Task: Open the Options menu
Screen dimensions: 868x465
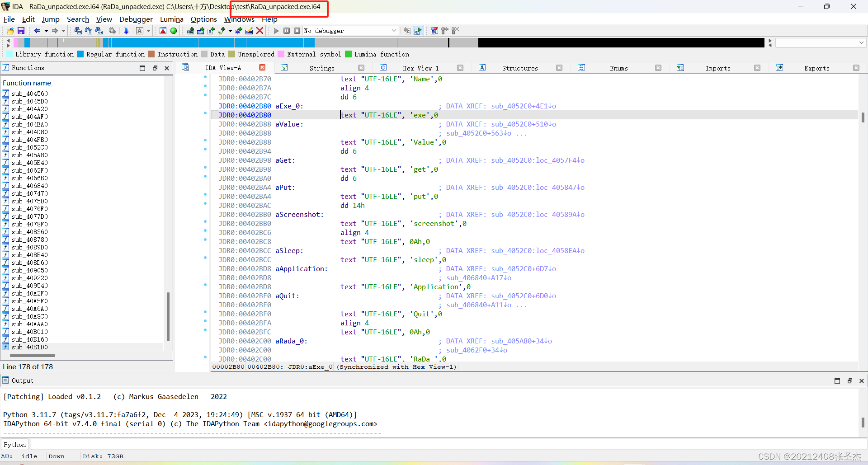Action: coord(204,19)
